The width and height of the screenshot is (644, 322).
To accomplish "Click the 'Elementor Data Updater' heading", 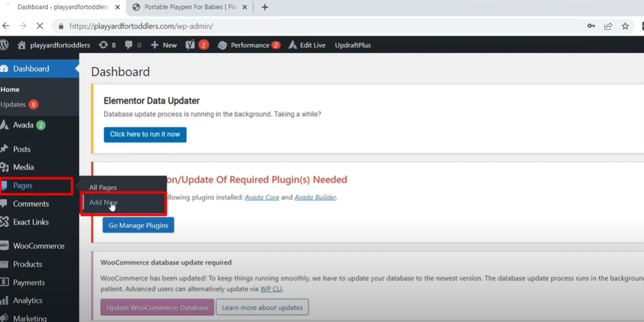I will tap(152, 101).
